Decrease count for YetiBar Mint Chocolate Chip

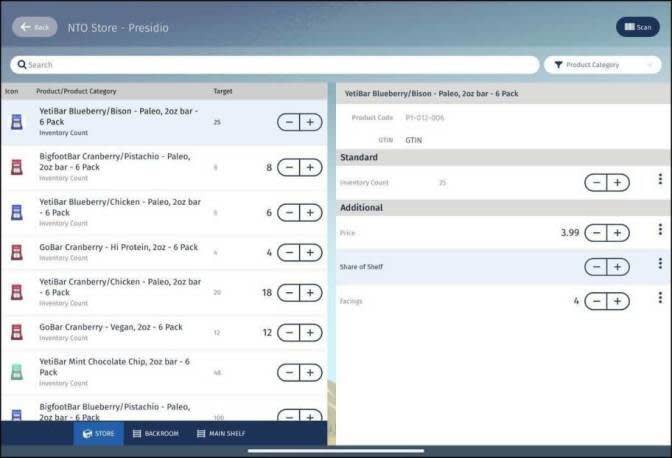click(289, 372)
